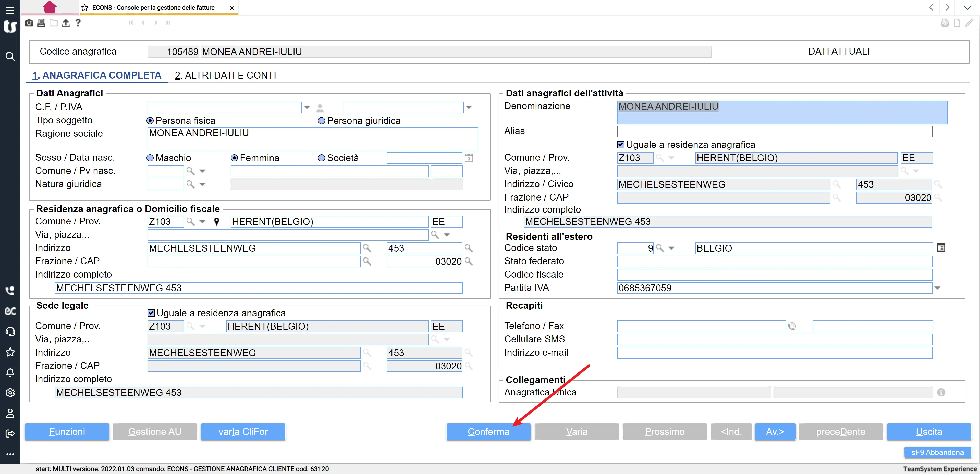
Task: Select the Persona giuridica radio button
Action: (322, 121)
